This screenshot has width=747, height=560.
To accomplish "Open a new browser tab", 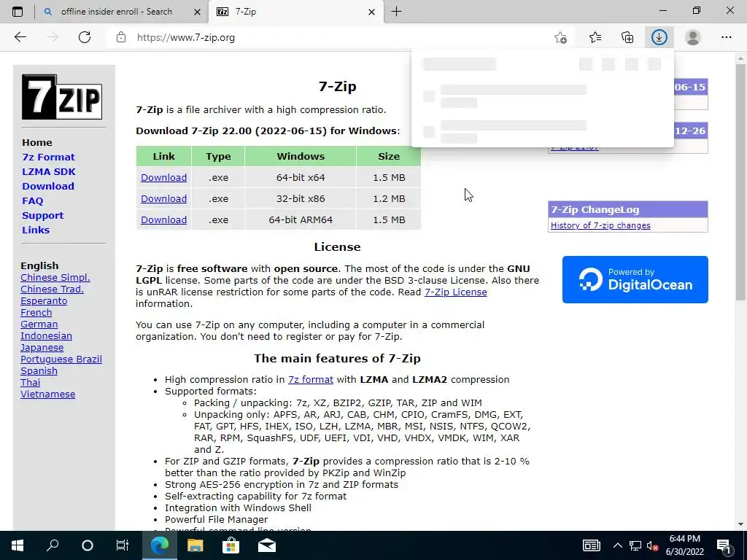I will click(x=396, y=12).
